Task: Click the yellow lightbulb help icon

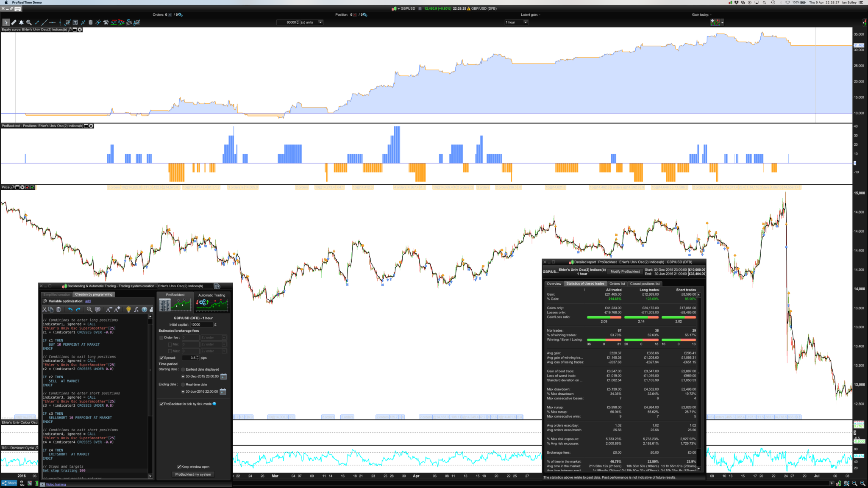Action: click(x=128, y=310)
